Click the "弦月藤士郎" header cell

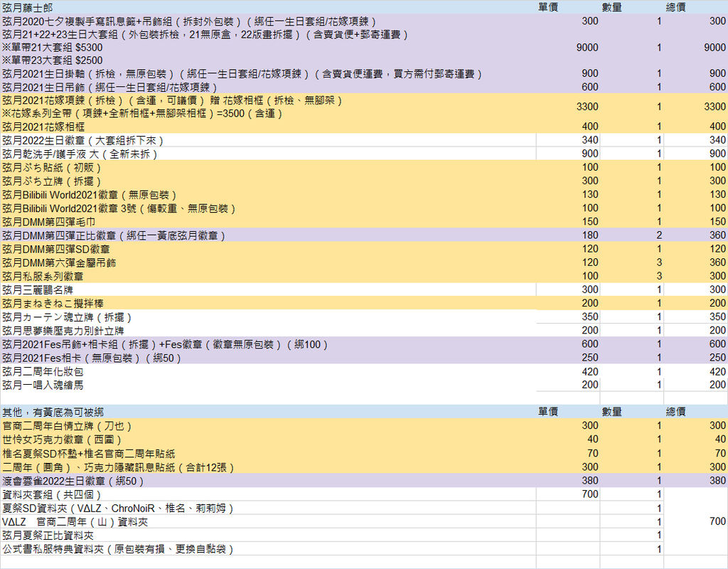pos(27,7)
